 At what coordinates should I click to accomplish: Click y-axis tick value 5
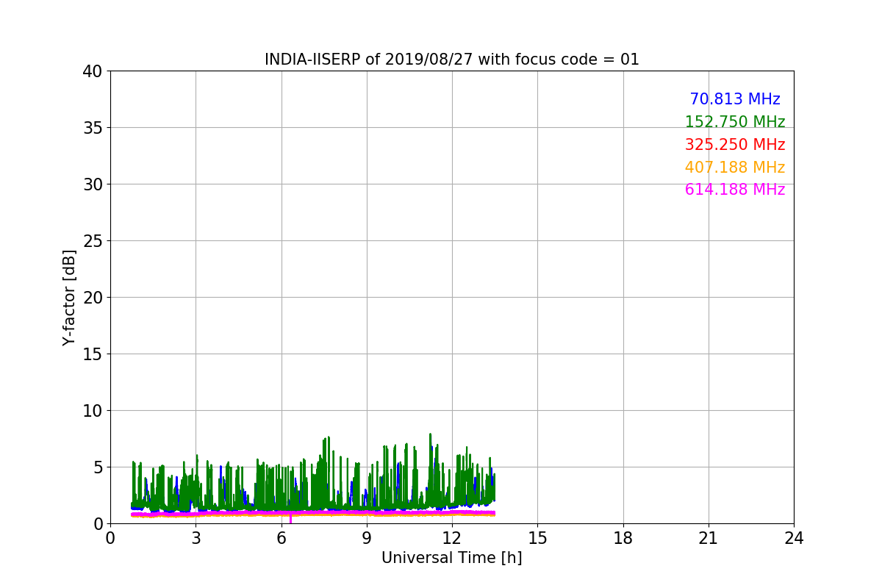98,467
